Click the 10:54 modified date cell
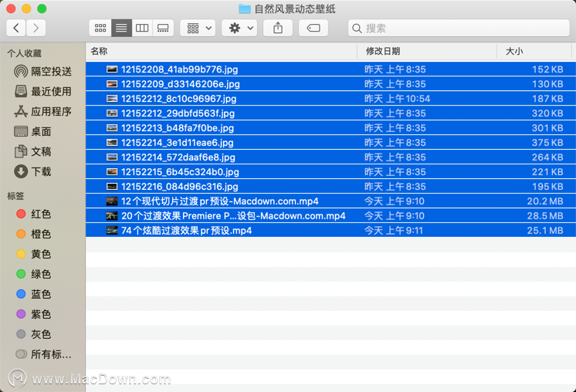This screenshot has height=392, width=576. click(x=397, y=99)
